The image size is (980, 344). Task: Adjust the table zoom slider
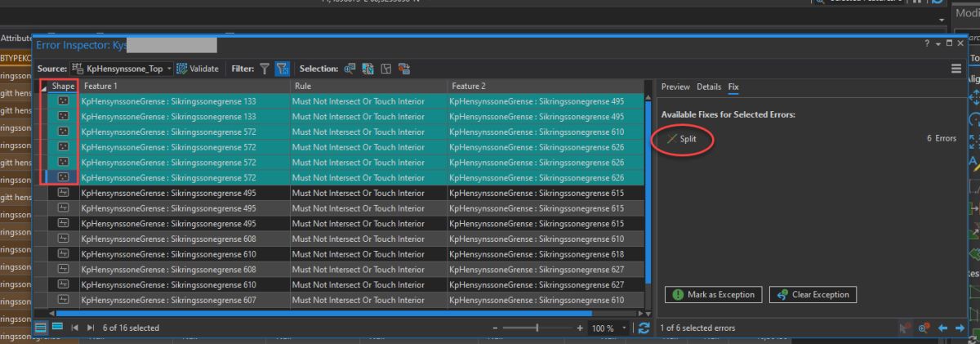point(537,328)
